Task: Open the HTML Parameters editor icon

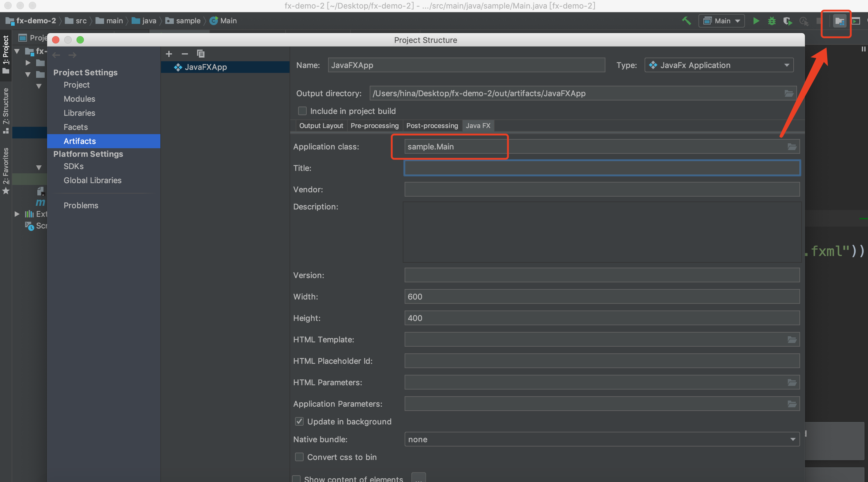Action: (x=792, y=382)
